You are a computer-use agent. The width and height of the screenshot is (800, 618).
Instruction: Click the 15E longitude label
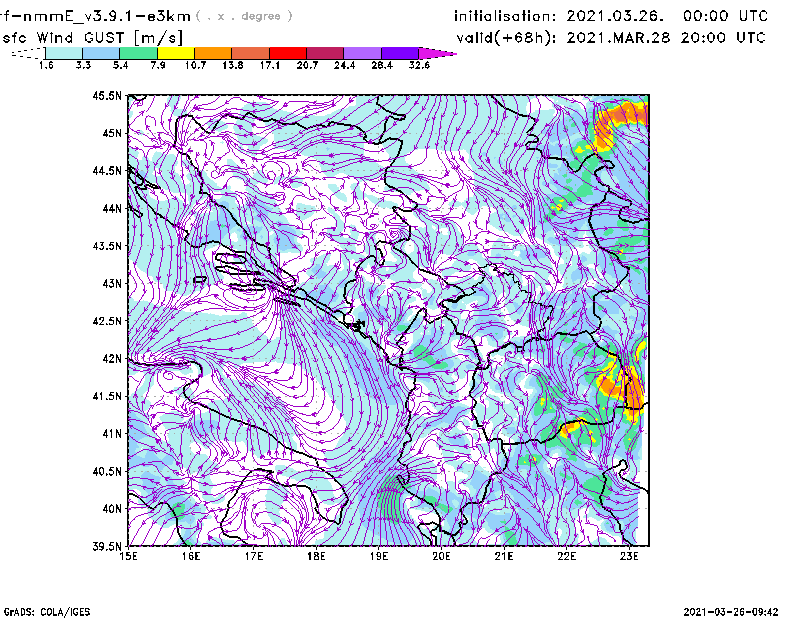(x=128, y=556)
